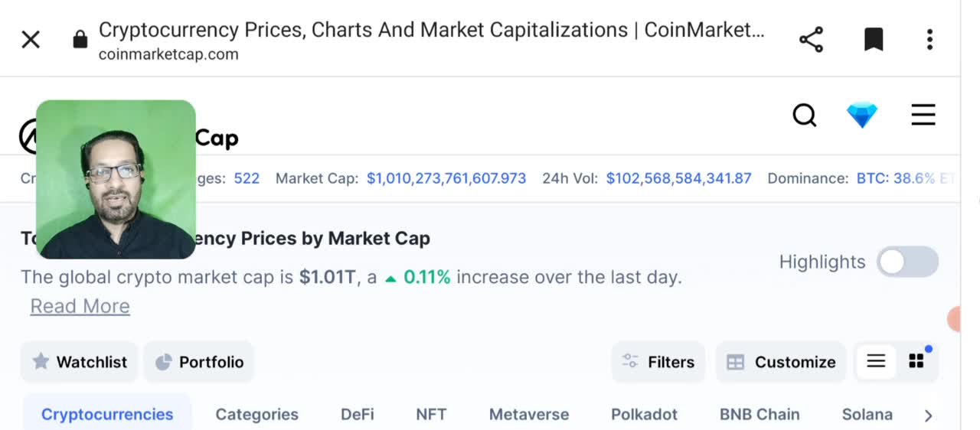Open Watchlist with star button
The image size is (980, 430).
[80, 362]
